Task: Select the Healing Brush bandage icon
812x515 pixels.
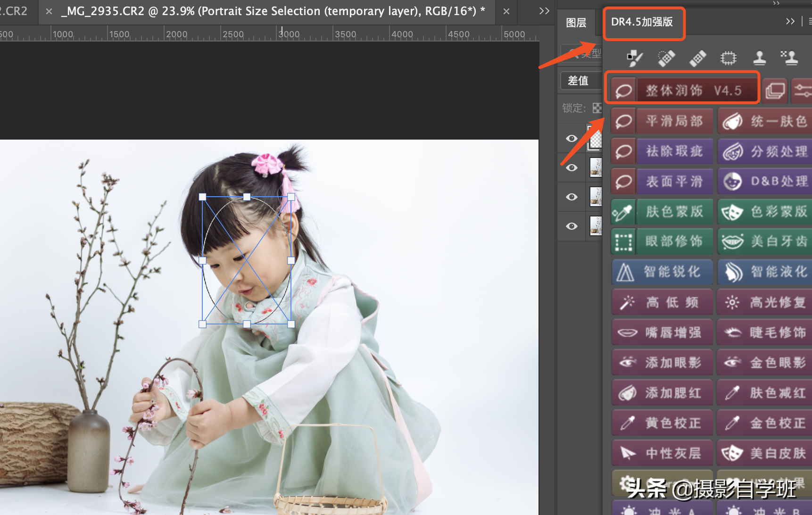Action: pos(697,58)
